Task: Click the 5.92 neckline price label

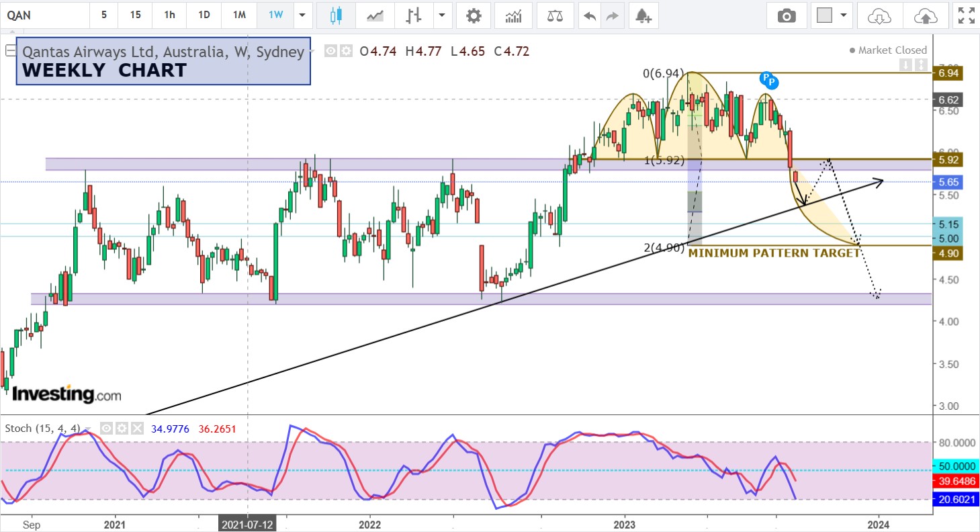Action: pos(948,160)
